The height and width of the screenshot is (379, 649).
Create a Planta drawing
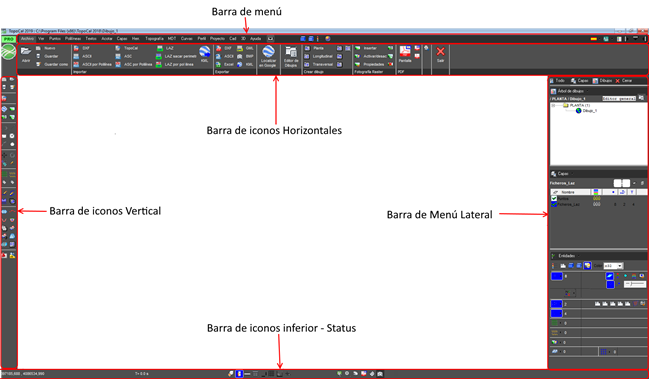[x=315, y=48]
